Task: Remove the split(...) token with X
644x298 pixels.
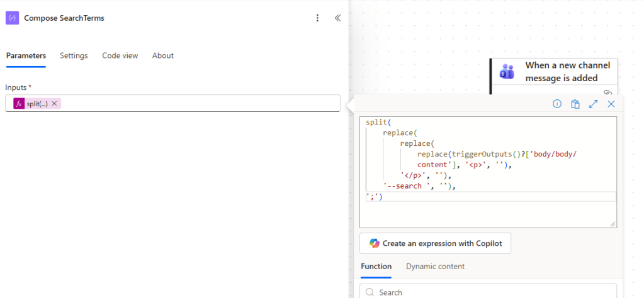Action: 55,104
